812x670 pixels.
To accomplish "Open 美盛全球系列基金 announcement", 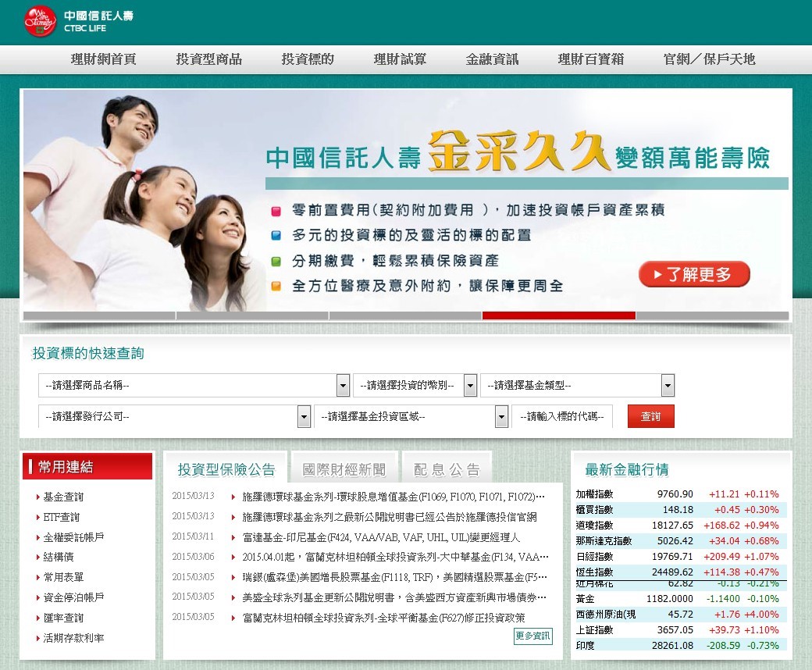I will click(x=394, y=597).
